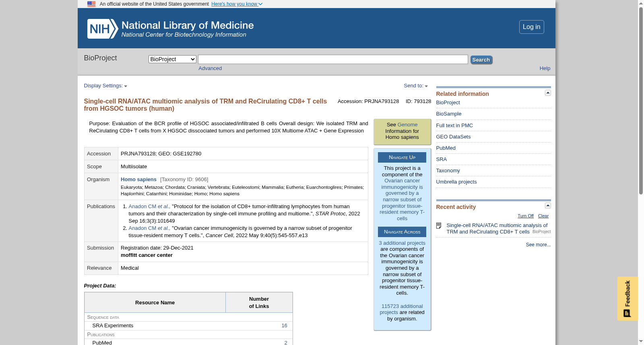Open BioSample related link

pos(449,114)
